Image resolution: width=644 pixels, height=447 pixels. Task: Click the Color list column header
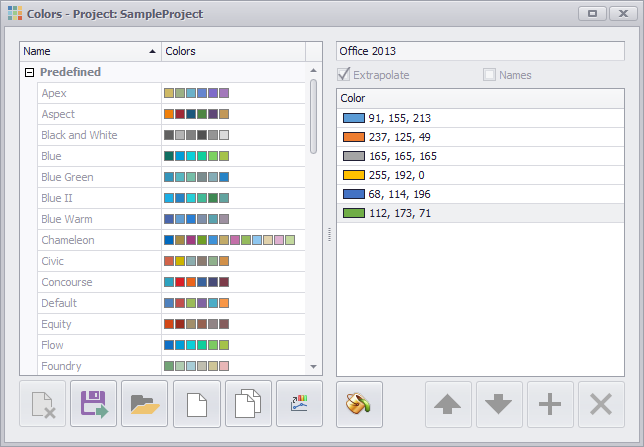480,98
